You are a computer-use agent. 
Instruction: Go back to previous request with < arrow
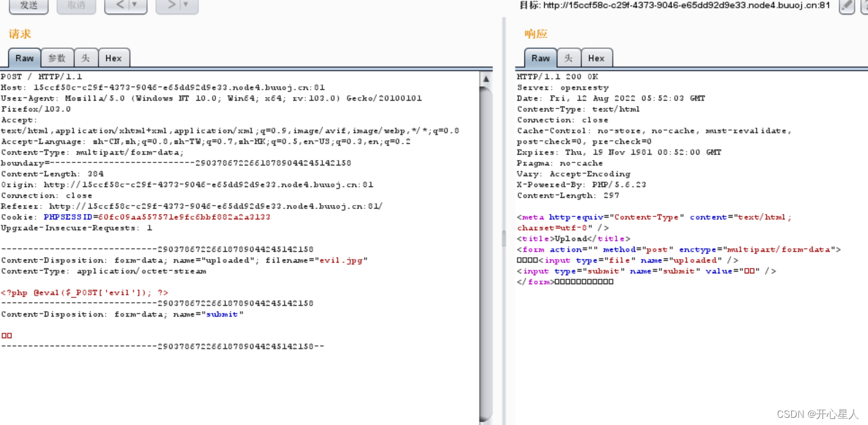pos(119,5)
